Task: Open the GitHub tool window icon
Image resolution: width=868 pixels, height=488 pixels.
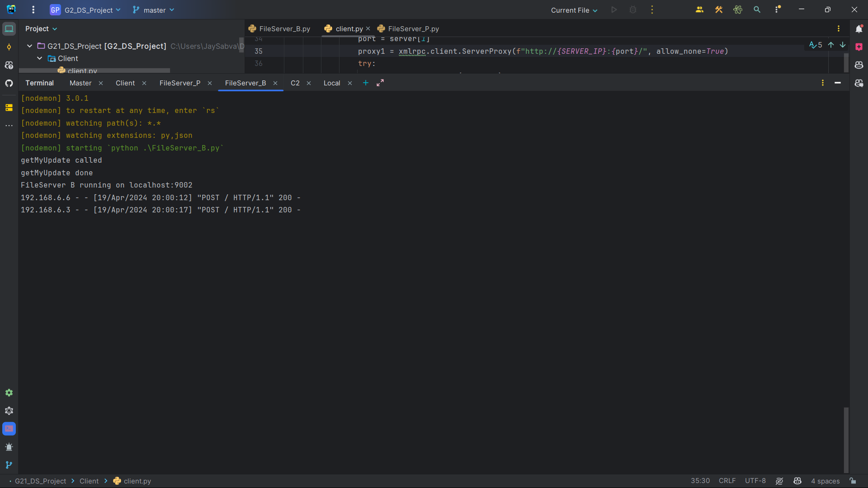Action: pyautogui.click(x=9, y=83)
